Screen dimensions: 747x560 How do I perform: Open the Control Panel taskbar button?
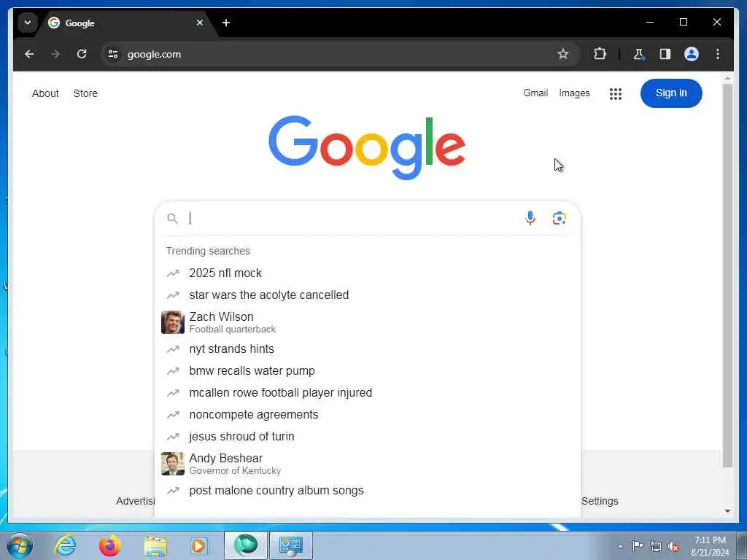pyautogui.click(x=291, y=545)
